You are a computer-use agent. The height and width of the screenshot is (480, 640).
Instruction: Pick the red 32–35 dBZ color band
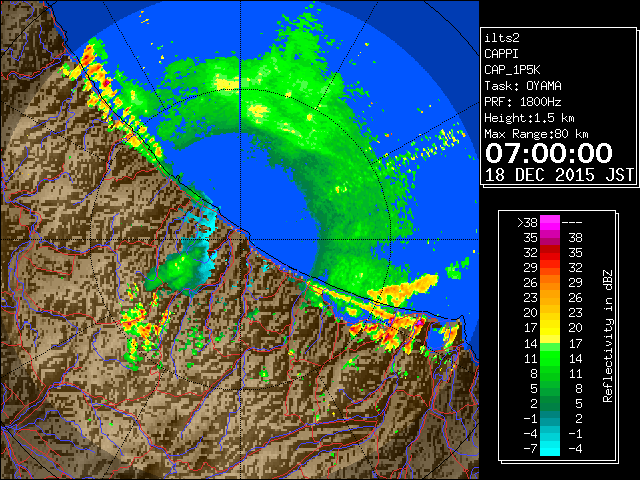tap(550, 253)
